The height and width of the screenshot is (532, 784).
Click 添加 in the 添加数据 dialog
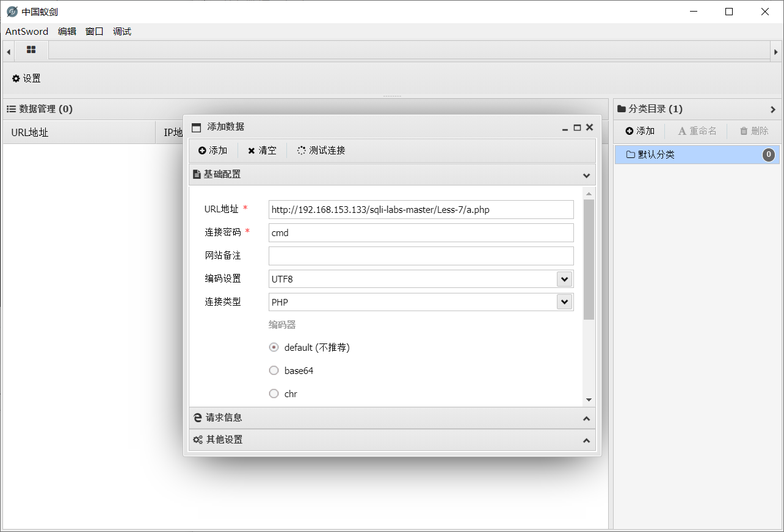tap(212, 151)
